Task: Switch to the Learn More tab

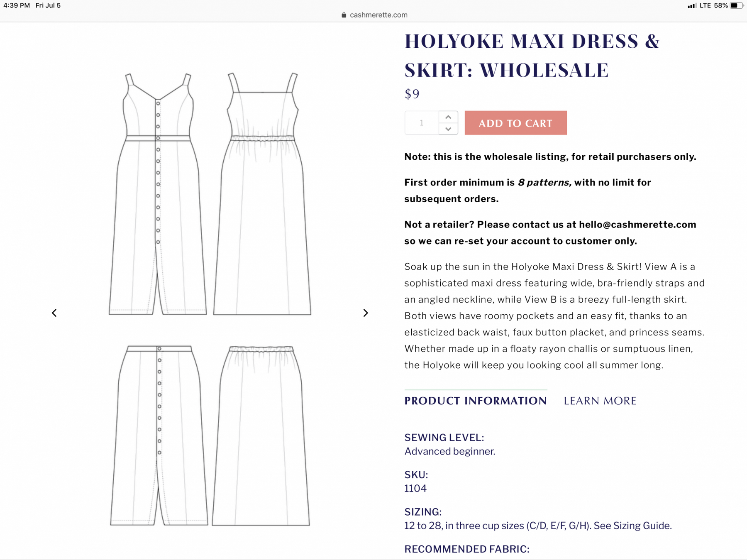Action: (x=600, y=401)
